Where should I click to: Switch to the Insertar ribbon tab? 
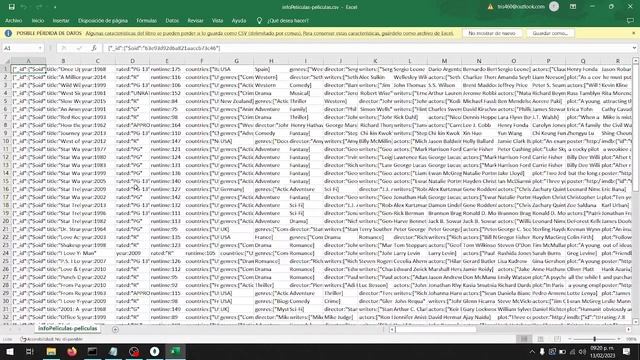[61, 20]
